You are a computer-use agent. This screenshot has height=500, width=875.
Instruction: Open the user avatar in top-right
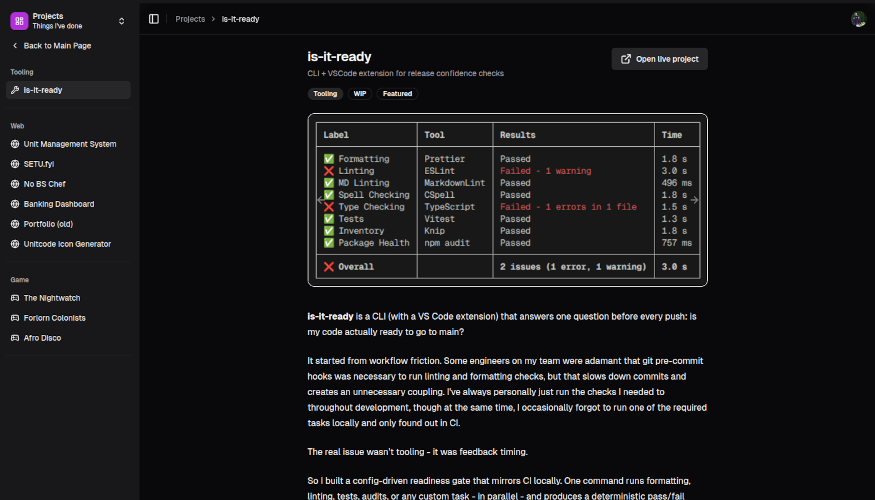click(x=858, y=19)
